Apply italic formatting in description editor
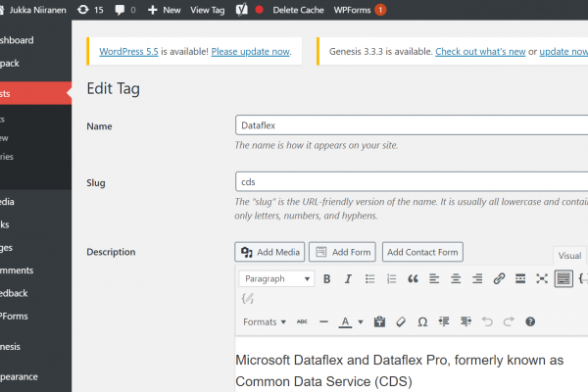This screenshot has width=588, height=392. tap(348, 278)
